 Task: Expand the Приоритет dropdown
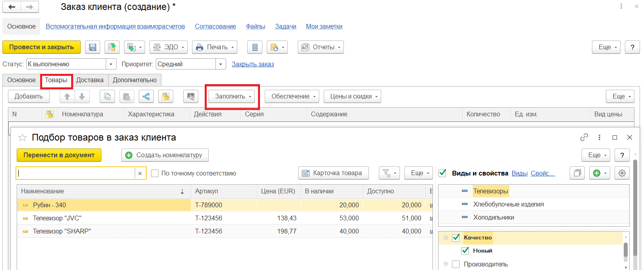pyautogui.click(x=221, y=64)
